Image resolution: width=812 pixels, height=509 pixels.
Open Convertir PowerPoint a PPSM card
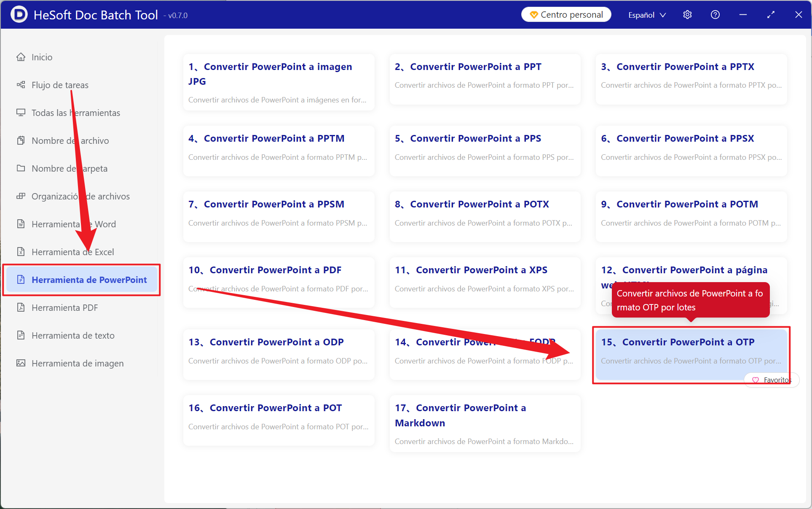pos(279,217)
